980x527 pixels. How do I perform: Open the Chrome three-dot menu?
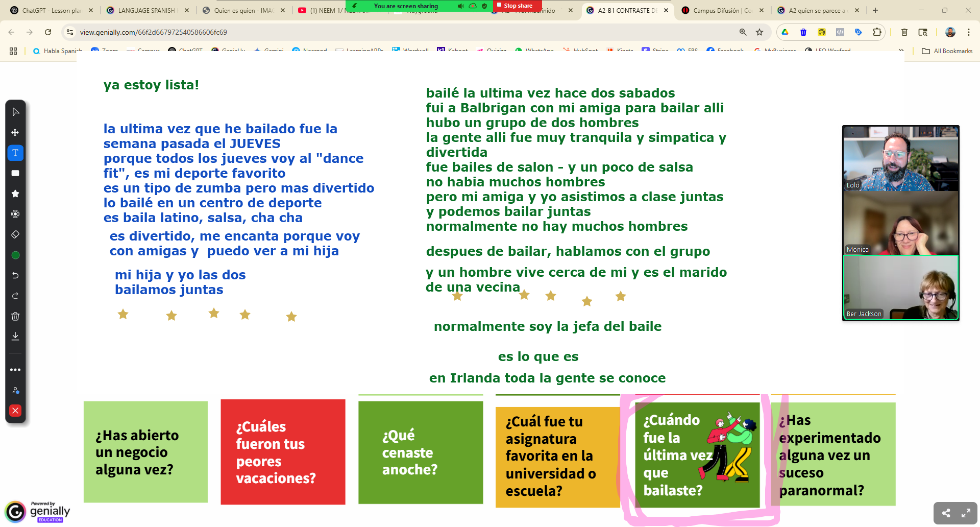(x=969, y=32)
